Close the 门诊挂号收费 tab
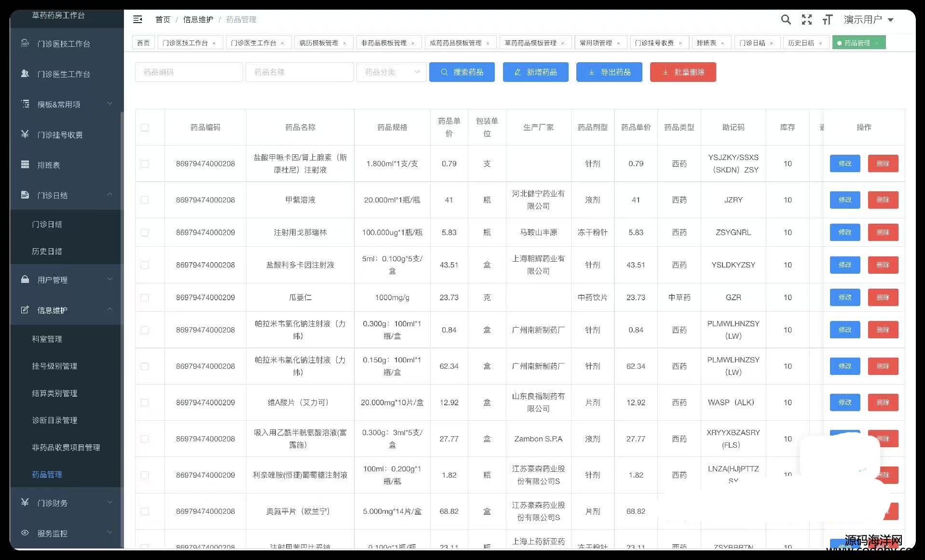Viewport: 925px width, 560px height. (680, 43)
